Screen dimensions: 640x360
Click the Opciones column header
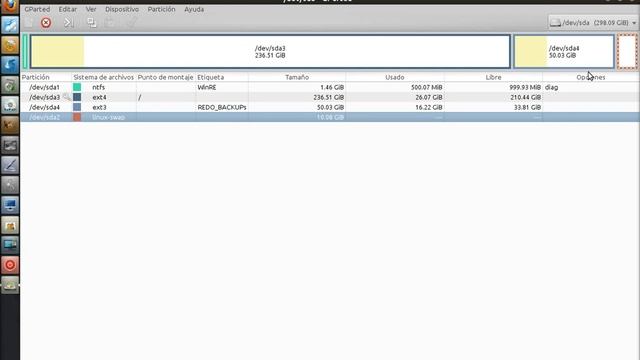click(591, 77)
